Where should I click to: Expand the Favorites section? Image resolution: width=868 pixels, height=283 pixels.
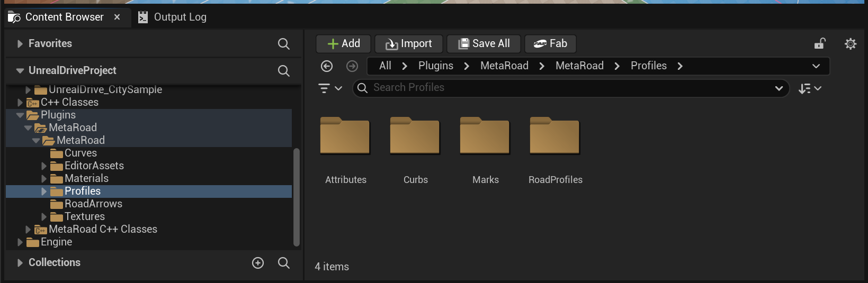click(20, 44)
